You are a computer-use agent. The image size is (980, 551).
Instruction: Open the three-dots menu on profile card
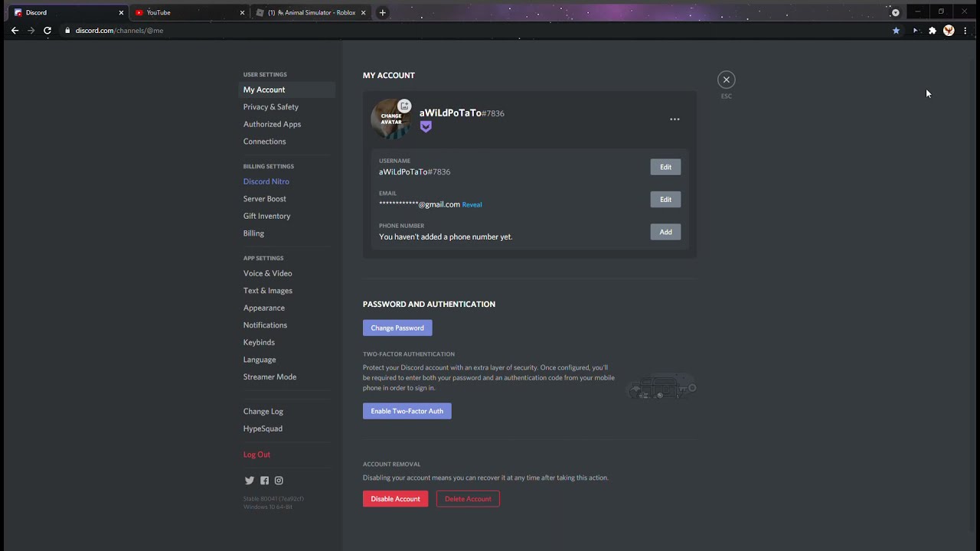(x=675, y=119)
